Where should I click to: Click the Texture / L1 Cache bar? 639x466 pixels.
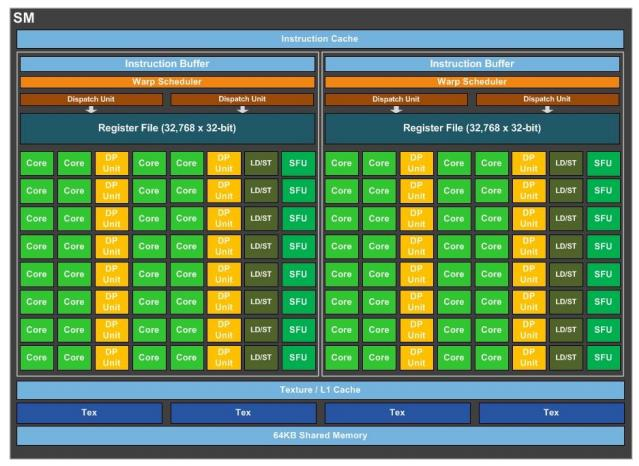(320, 390)
